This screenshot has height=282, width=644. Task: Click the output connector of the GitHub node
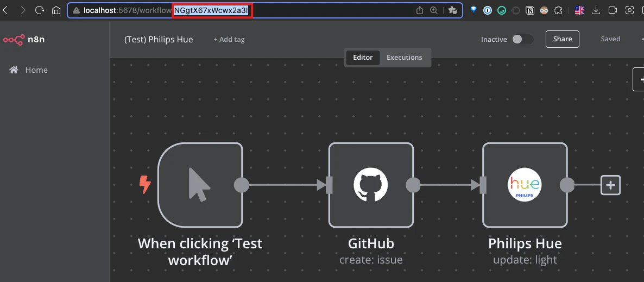coord(413,185)
